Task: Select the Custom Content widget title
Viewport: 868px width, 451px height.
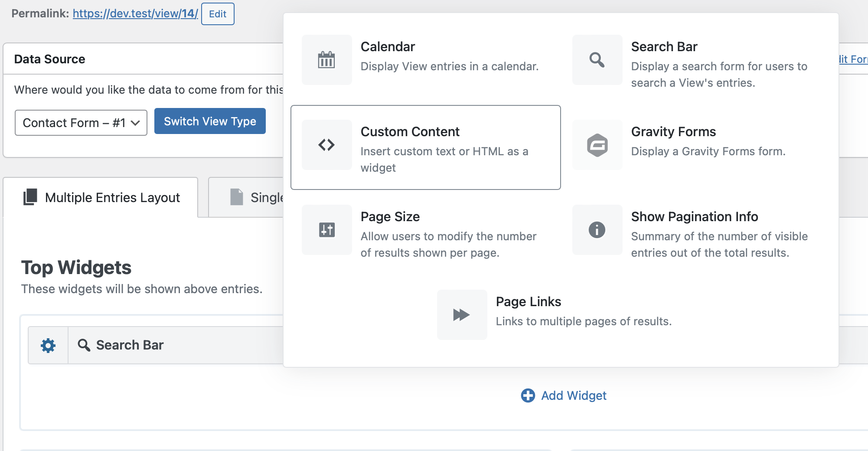Action: 410,132
